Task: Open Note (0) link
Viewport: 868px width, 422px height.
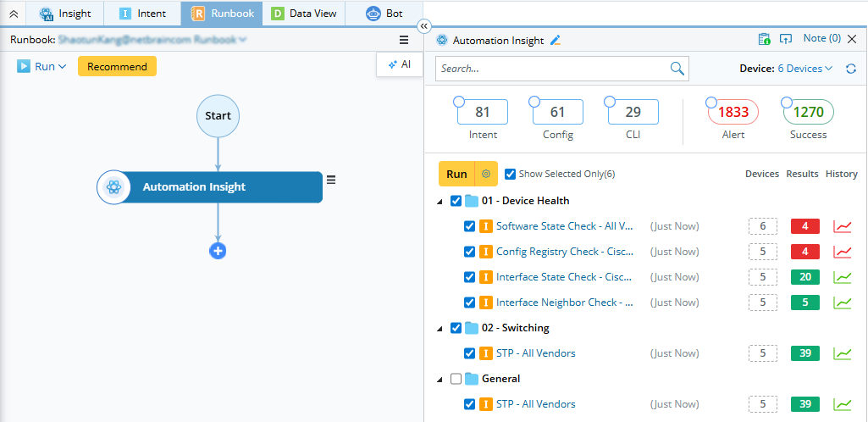Action: pos(822,38)
